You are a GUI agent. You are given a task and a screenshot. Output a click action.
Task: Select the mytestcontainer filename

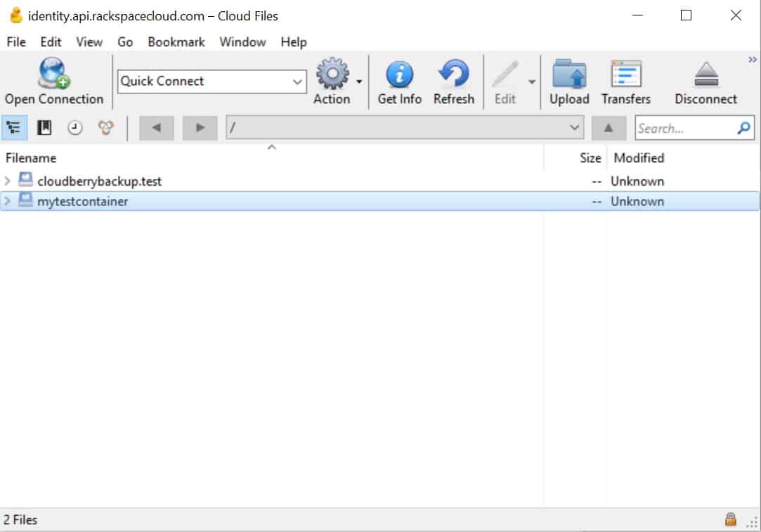(x=83, y=201)
